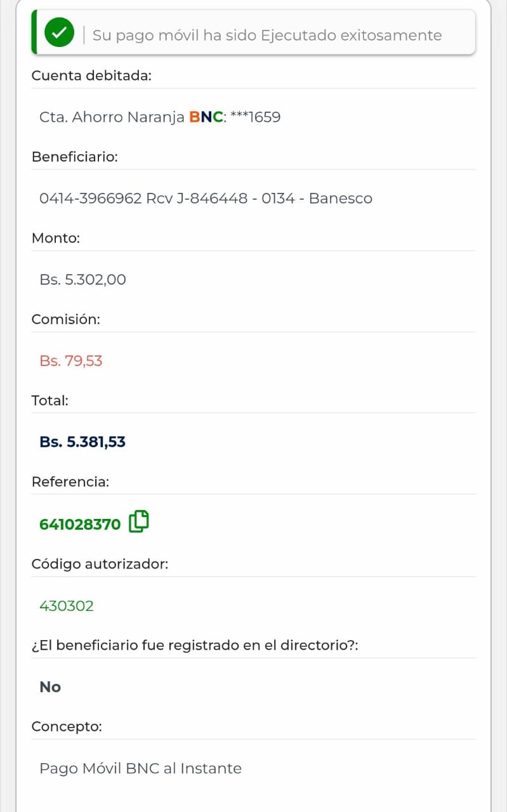Click the authorization code 430302
Viewport: 507px width, 812px height.
(67, 606)
